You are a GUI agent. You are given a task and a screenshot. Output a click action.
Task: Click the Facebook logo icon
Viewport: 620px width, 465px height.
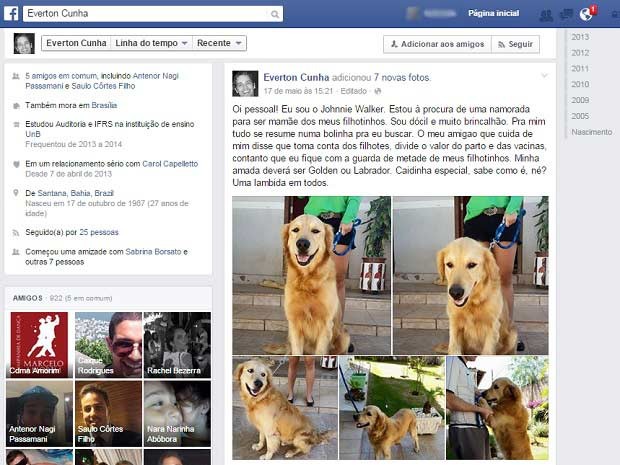point(11,14)
